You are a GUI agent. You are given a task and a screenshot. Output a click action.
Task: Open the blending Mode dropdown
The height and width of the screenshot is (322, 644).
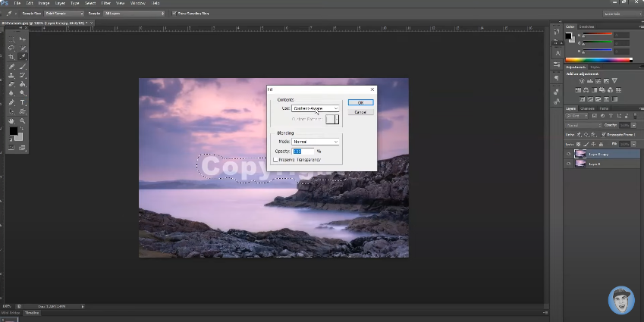(316, 142)
